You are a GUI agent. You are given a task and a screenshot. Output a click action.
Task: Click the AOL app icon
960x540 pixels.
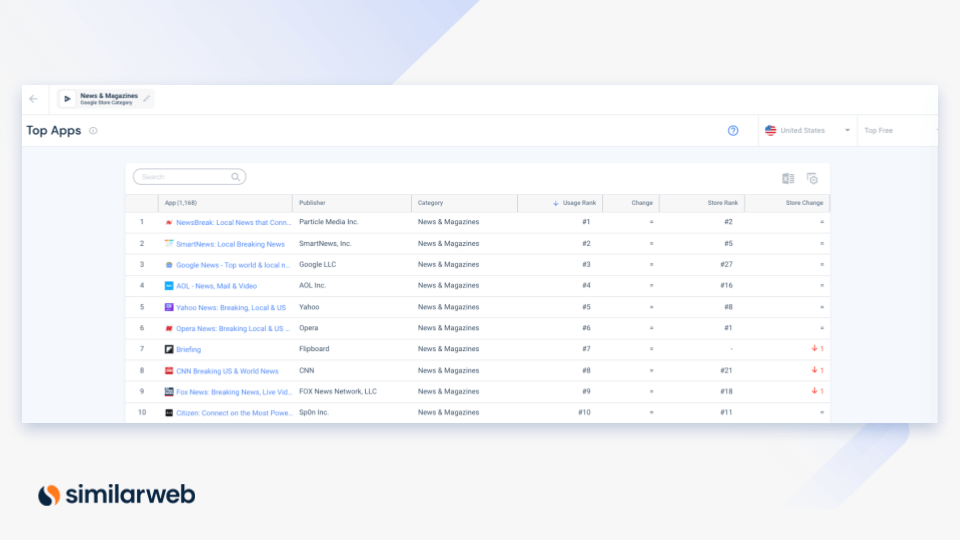[x=169, y=286]
